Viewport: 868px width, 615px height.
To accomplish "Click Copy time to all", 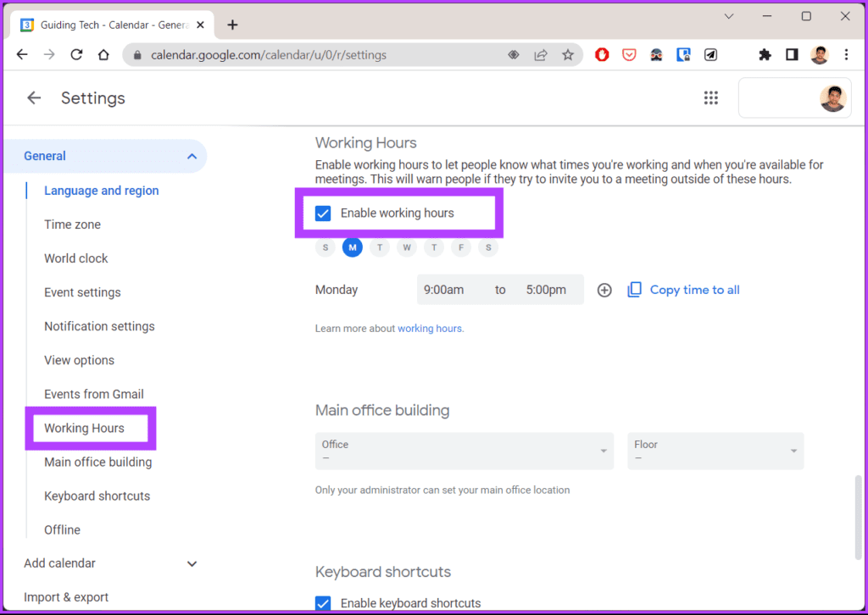I will pyautogui.click(x=695, y=290).
